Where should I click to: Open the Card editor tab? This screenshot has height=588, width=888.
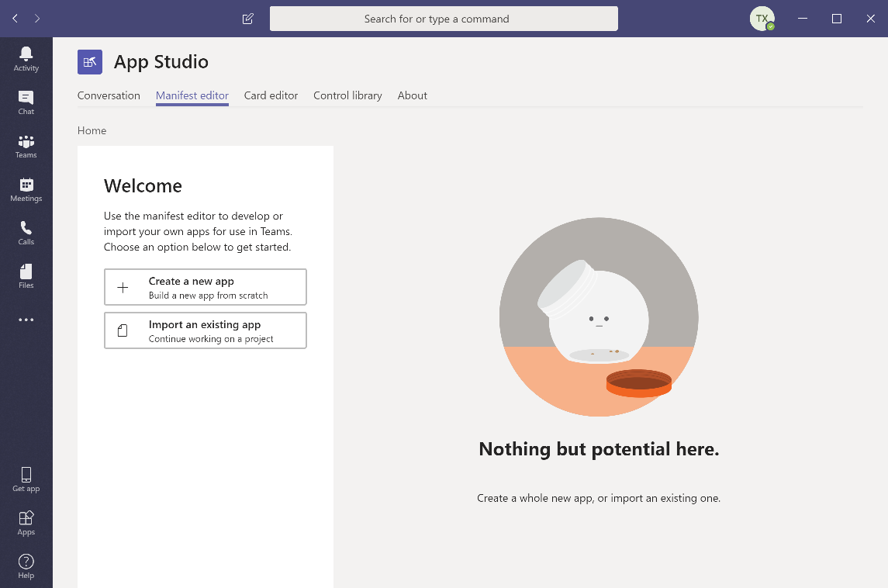pos(271,95)
